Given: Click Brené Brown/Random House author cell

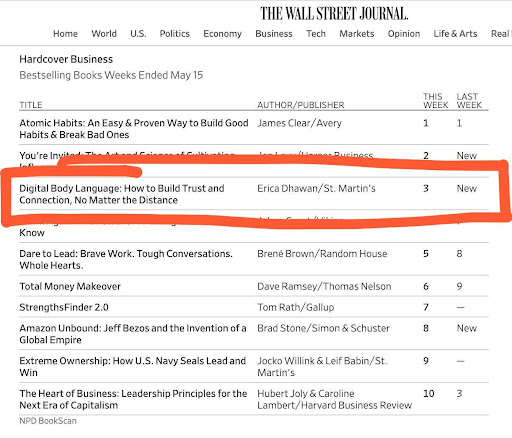Looking at the screenshot, I should pos(322,254).
